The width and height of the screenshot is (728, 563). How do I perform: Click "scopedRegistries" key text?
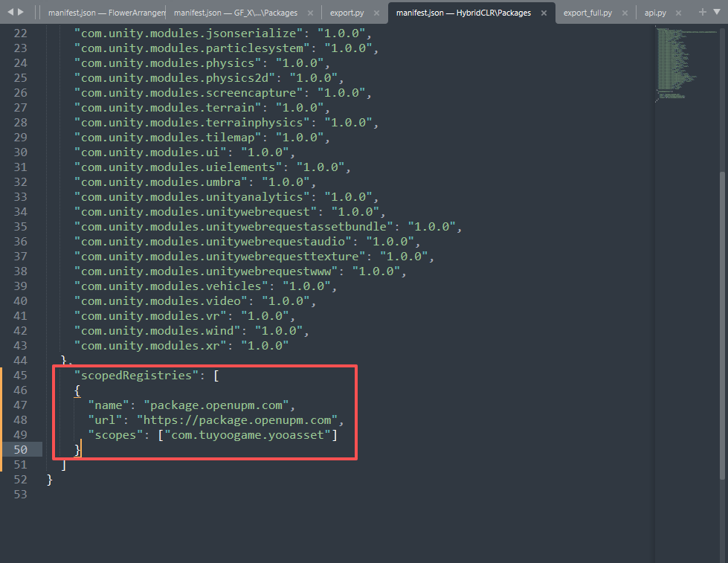click(x=137, y=376)
